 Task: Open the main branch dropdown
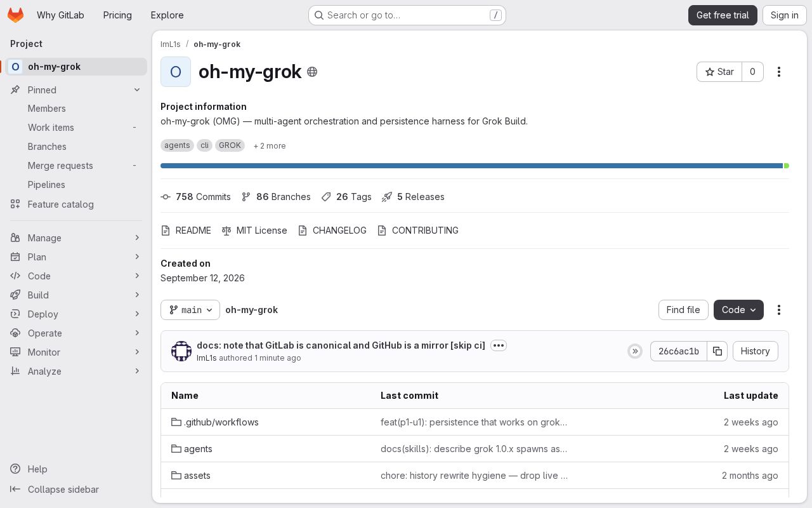tap(190, 310)
